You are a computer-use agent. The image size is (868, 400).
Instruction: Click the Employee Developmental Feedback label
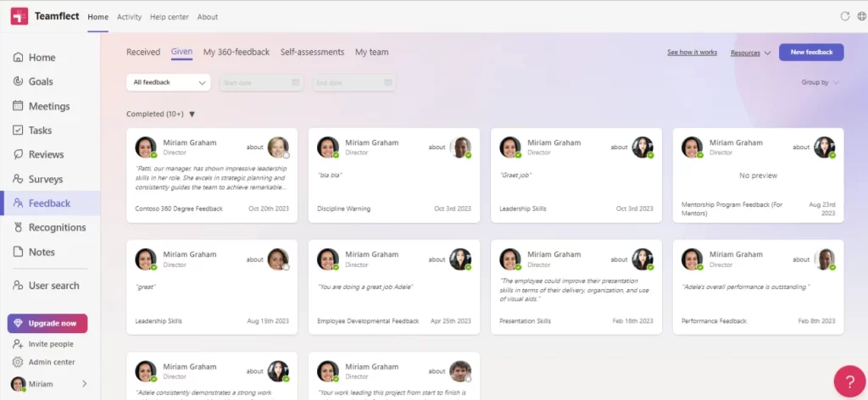(x=368, y=321)
